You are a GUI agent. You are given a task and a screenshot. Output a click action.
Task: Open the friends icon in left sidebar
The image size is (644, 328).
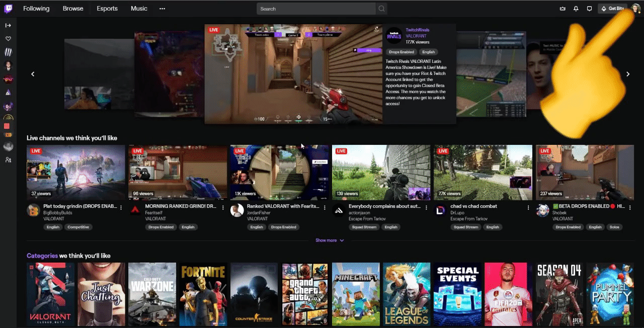click(8, 160)
